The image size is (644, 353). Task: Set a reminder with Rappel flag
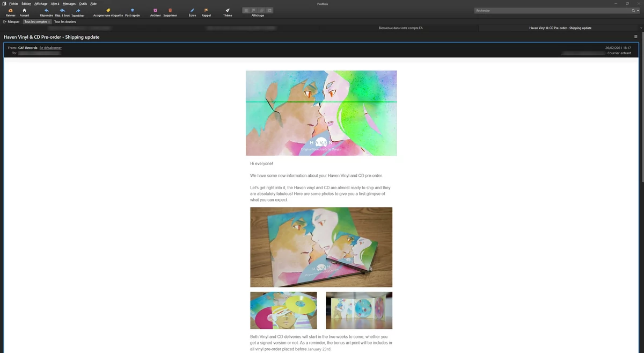click(206, 10)
